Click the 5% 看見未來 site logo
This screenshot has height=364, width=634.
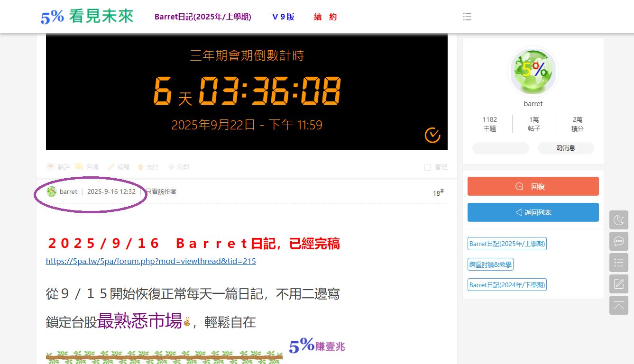coord(87,17)
